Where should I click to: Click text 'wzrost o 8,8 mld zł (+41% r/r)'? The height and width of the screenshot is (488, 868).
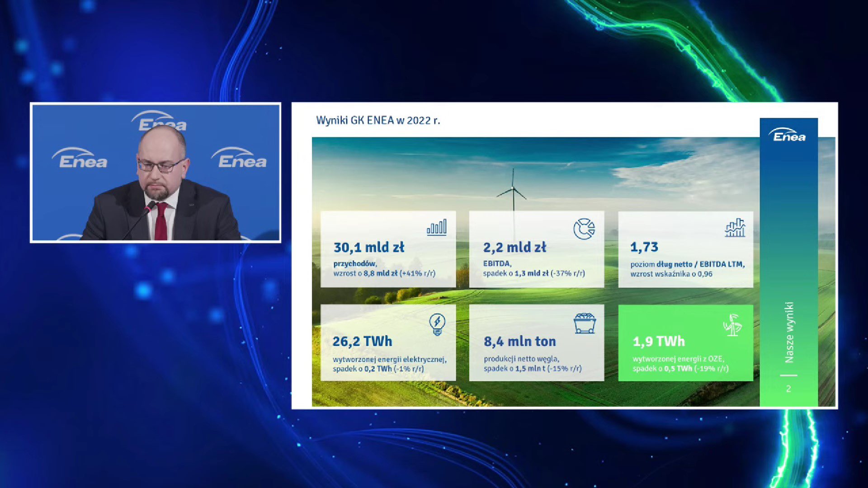(x=384, y=273)
